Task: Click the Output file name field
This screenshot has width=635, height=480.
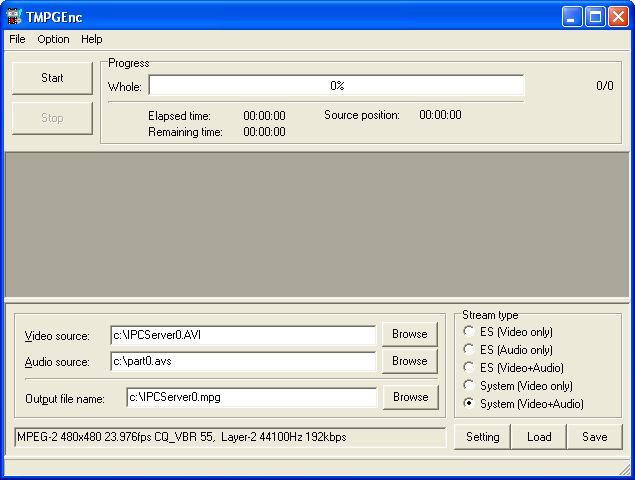Action: pyautogui.click(x=251, y=397)
